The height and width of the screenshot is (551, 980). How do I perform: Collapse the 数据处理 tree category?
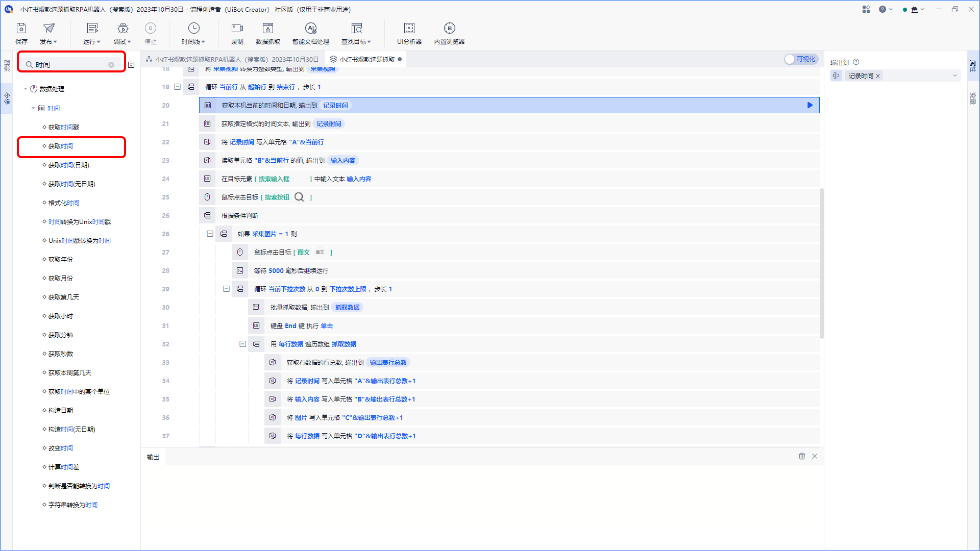click(x=26, y=89)
